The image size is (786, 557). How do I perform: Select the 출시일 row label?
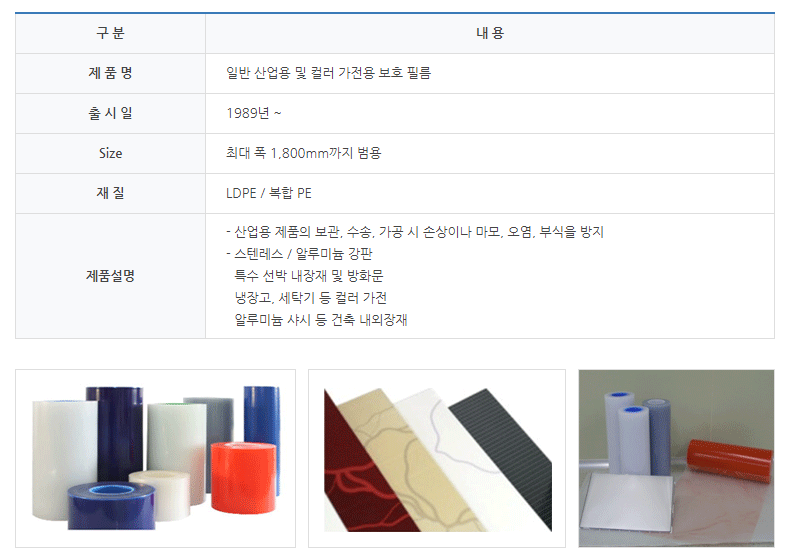pyautogui.click(x=110, y=113)
